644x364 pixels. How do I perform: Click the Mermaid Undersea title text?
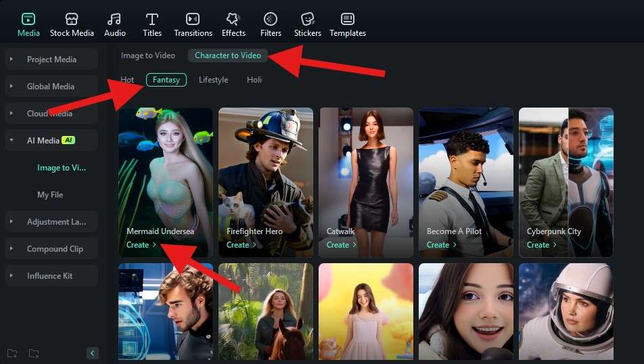160,231
